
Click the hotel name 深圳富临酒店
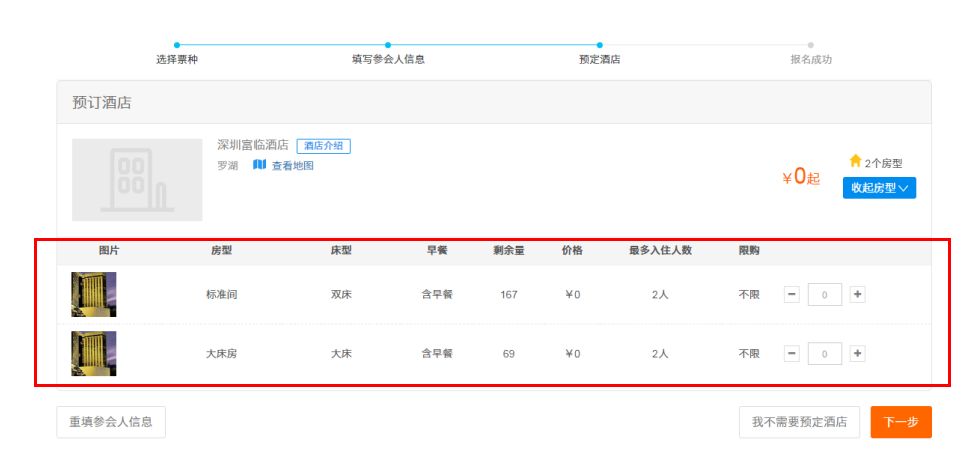253,145
